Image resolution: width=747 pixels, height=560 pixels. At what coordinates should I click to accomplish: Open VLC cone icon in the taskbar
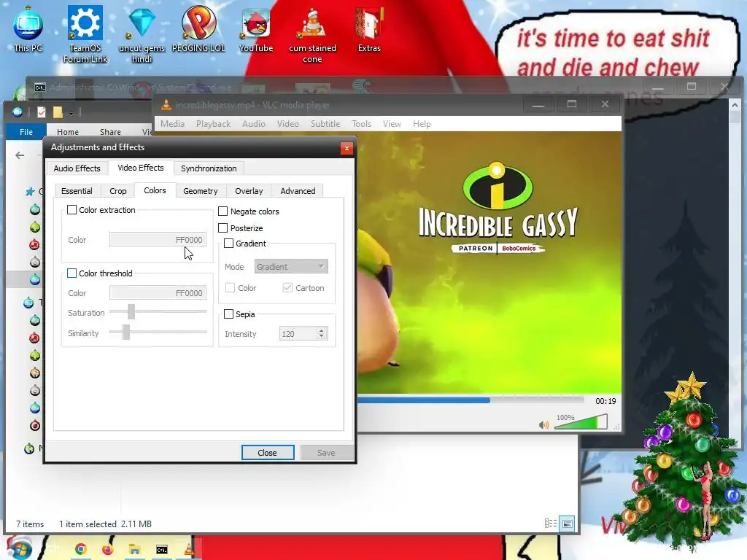tap(189, 550)
